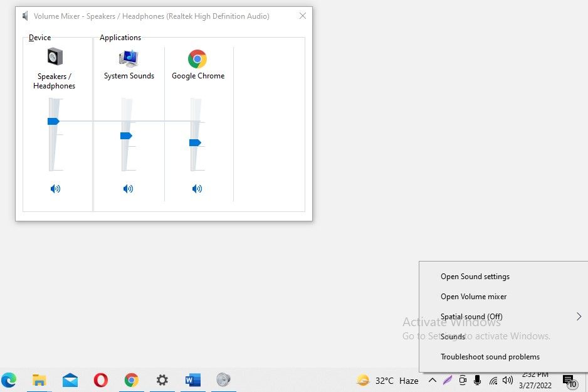Mute Google Chrome in the mixer
The width and height of the screenshot is (588, 392).
(x=197, y=189)
